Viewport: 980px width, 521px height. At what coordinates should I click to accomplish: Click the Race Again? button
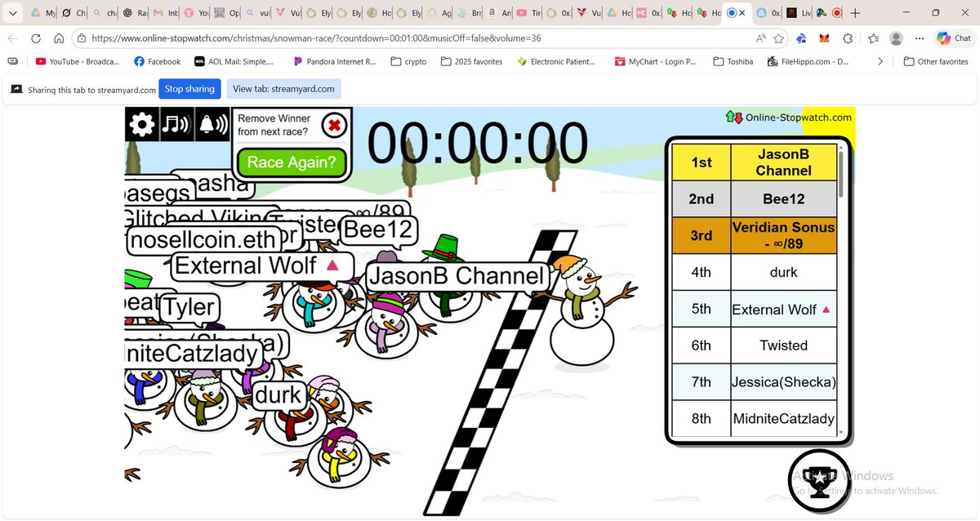292,162
